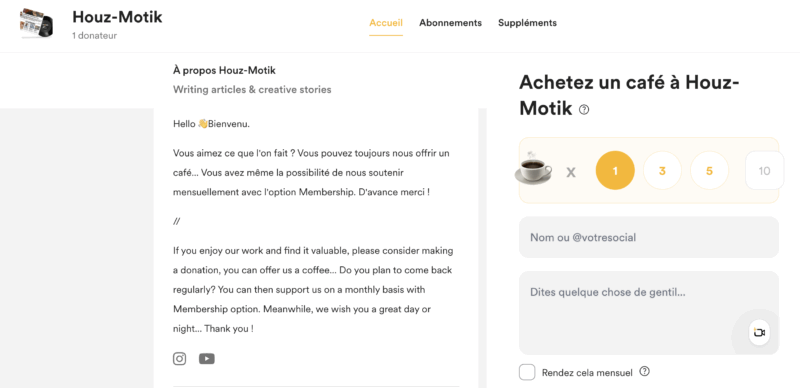The image size is (800, 388).
Task: Open the YouTube channel icon
Action: tap(207, 359)
